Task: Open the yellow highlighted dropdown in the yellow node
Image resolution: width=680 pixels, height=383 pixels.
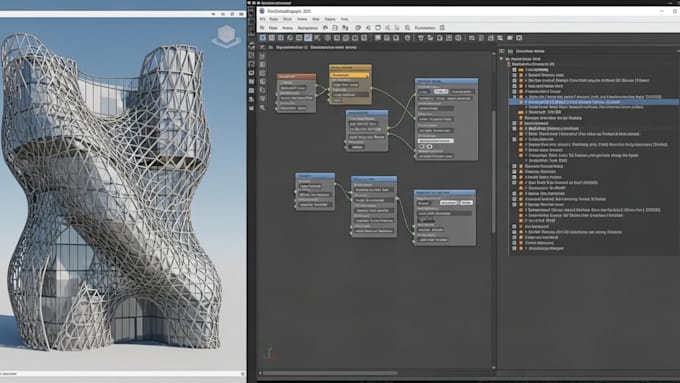Action: point(350,75)
